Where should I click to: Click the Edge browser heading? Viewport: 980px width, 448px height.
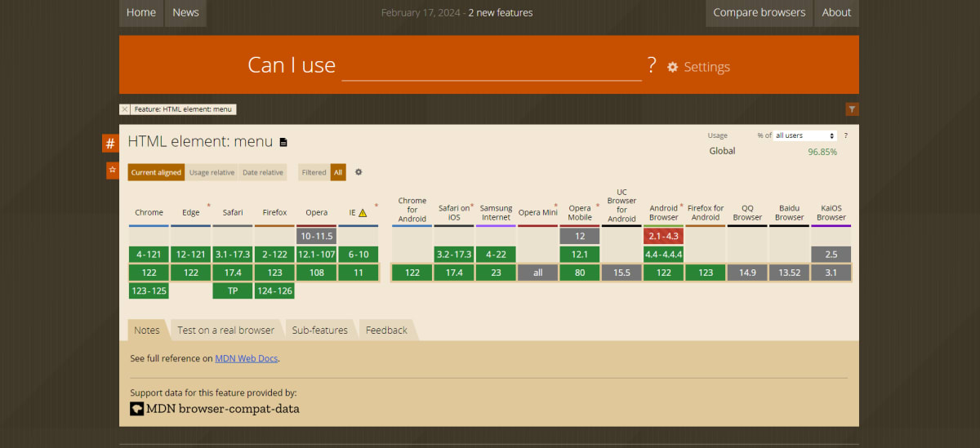coord(191,212)
